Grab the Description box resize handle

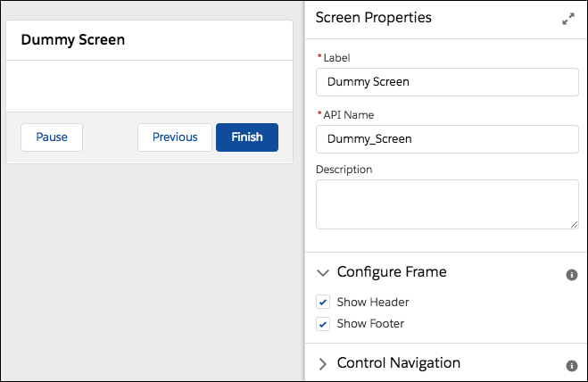pos(573,223)
